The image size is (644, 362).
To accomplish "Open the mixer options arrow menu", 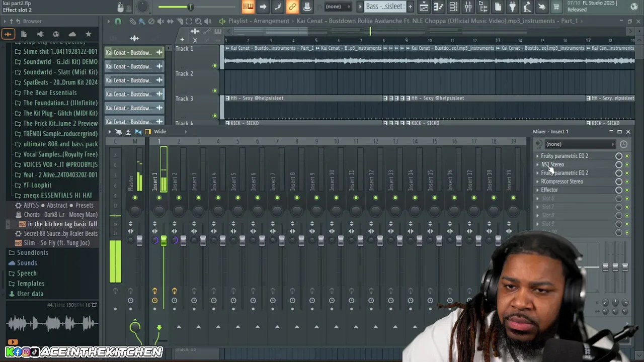I will pyautogui.click(x=109, y=132).
